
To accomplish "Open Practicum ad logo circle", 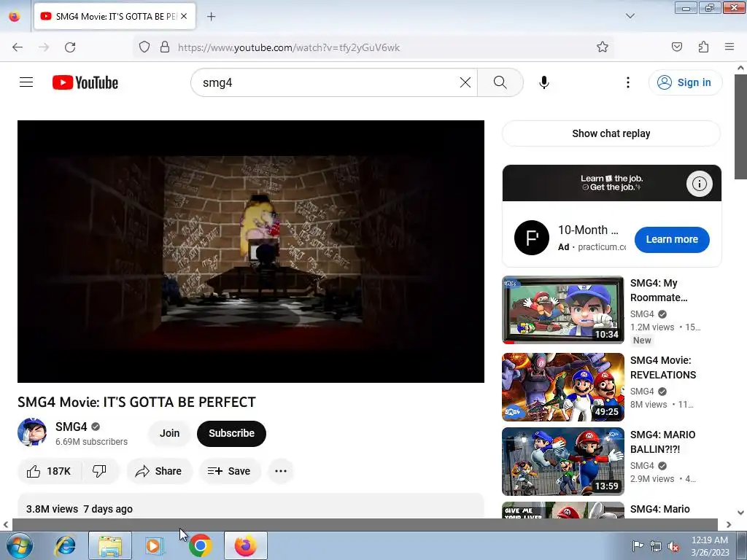I will click(x=532, y=238).
